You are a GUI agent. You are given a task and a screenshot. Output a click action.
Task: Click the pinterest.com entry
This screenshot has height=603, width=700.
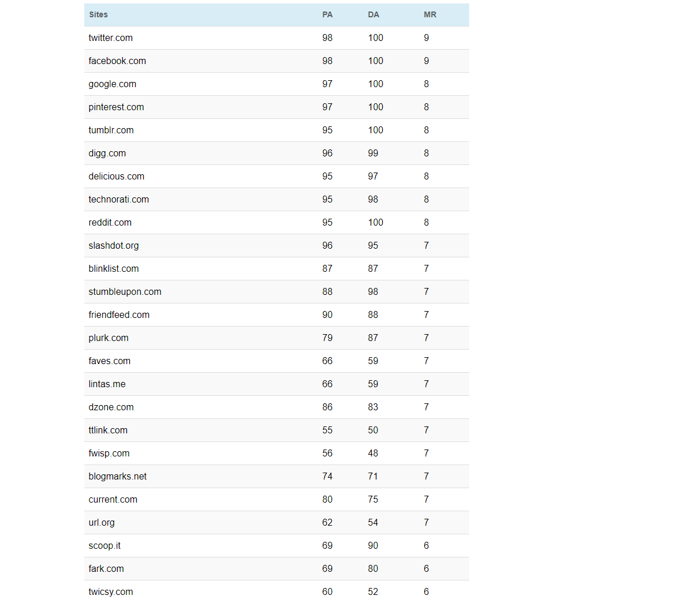[116, 107]
